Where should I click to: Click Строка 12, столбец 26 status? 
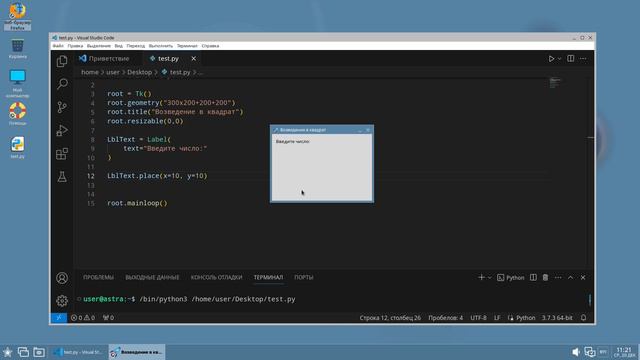390,318
